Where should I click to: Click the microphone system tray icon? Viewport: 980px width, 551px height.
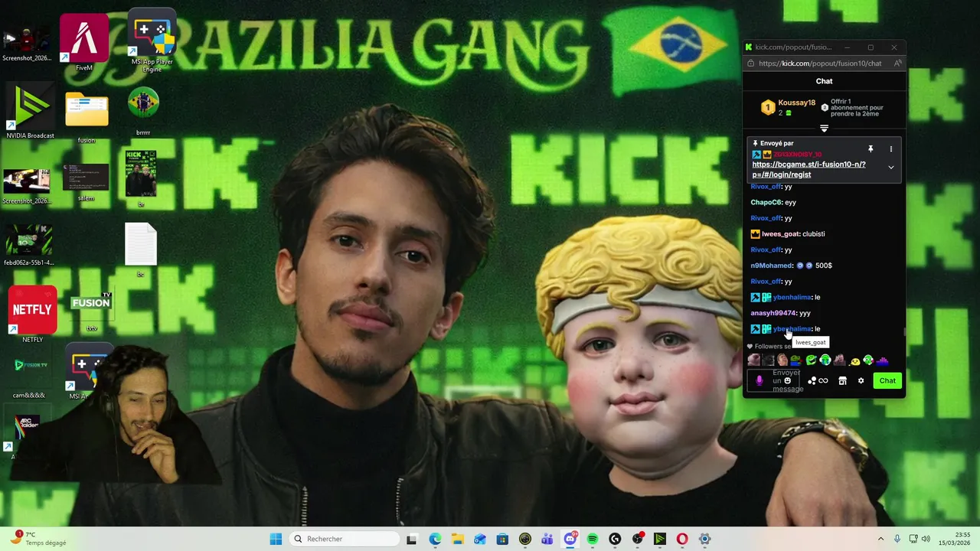pyautogui.click(x=897, y=539)
